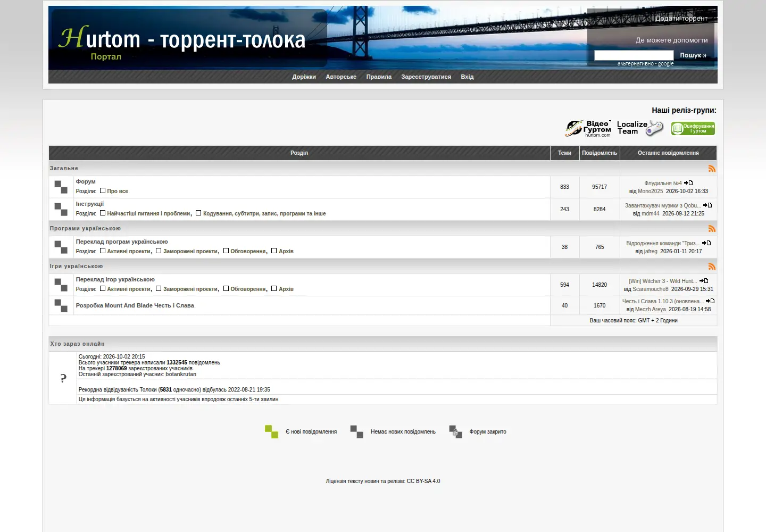Go to latest post in Завантажувач музики з Qobu...

[707, 205]
